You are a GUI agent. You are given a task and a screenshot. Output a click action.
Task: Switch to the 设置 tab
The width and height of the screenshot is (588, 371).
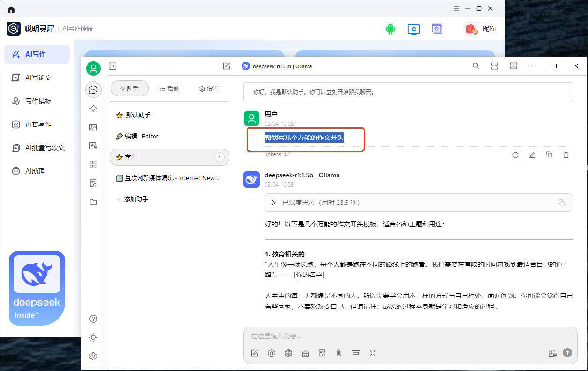point(209,88)
